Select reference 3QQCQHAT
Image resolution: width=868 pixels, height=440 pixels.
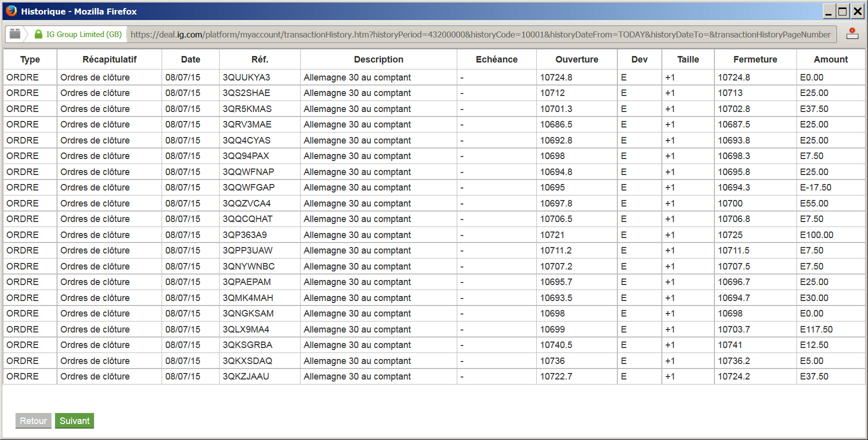point(248,219)
